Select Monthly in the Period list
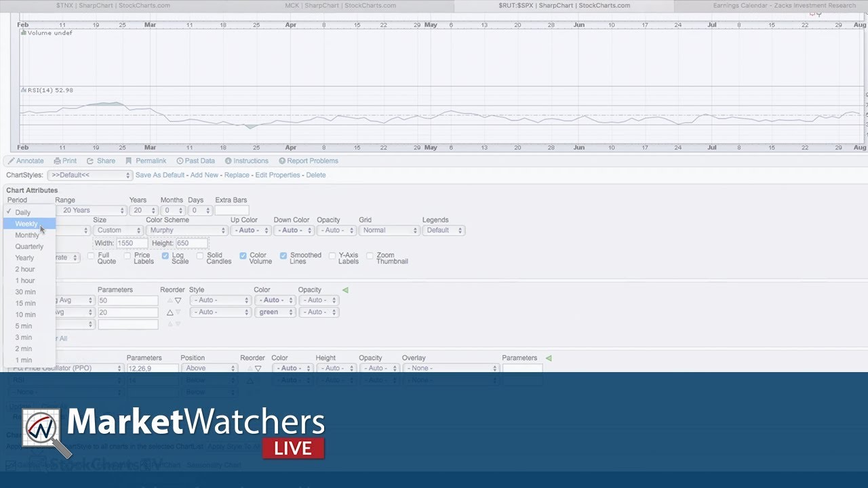The image size is (868, 488). (29, 235)
